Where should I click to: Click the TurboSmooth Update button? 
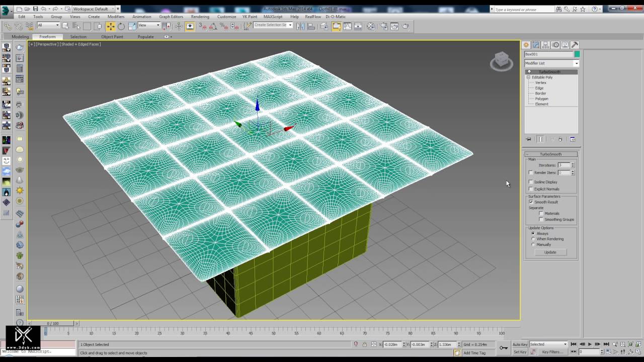[x=550, y=252]
